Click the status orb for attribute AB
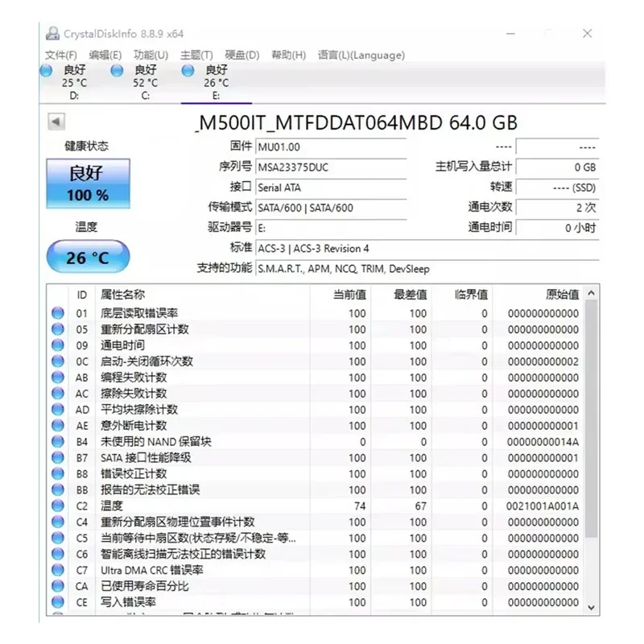Image resolution: width=644 pixels, height=644 pixels. (x=58, y=377)
